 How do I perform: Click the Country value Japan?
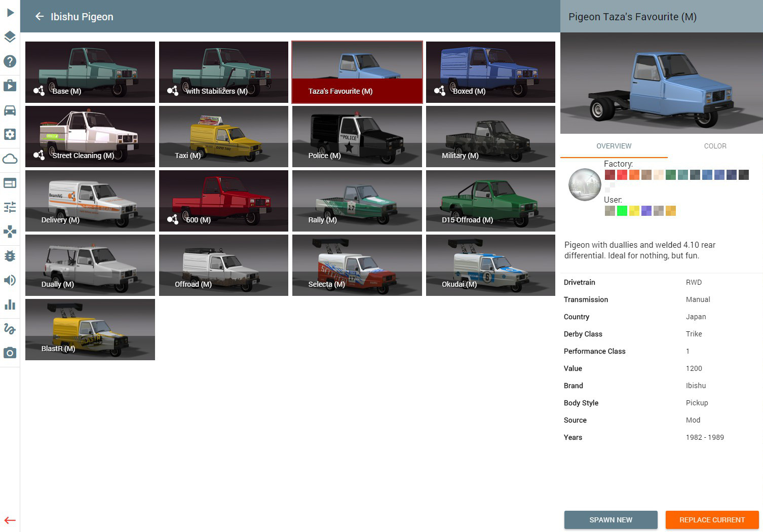[696, 317]
